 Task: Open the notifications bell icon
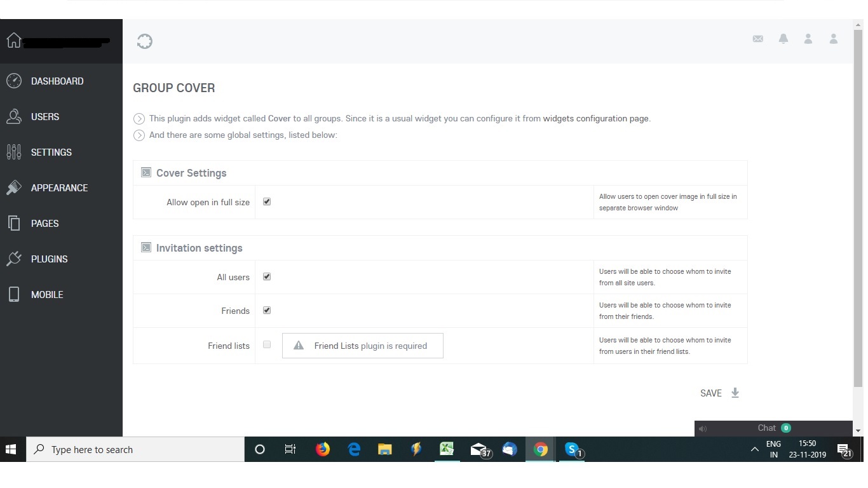coord(783,39)
